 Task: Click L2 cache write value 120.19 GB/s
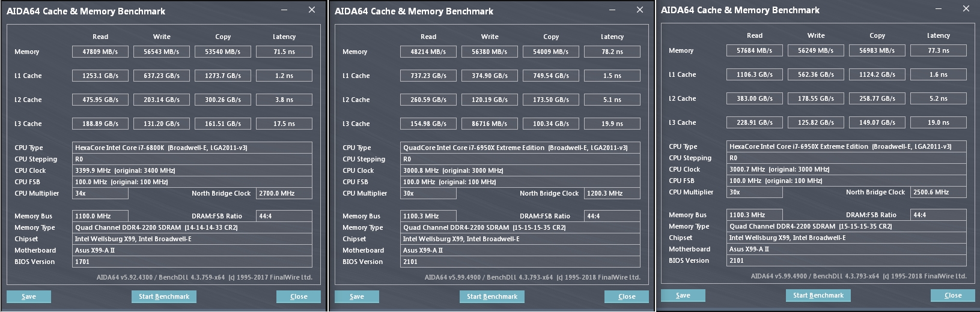pyautogui.click(x=490, y=100)
